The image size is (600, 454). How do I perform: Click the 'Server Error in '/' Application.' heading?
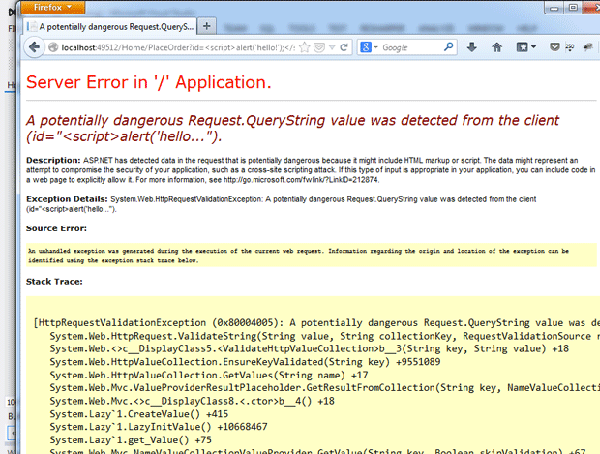149,82
